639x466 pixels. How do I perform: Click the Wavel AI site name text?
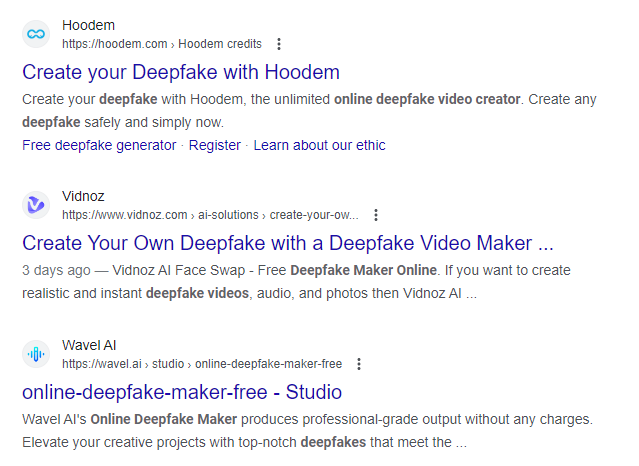point(89,345)
